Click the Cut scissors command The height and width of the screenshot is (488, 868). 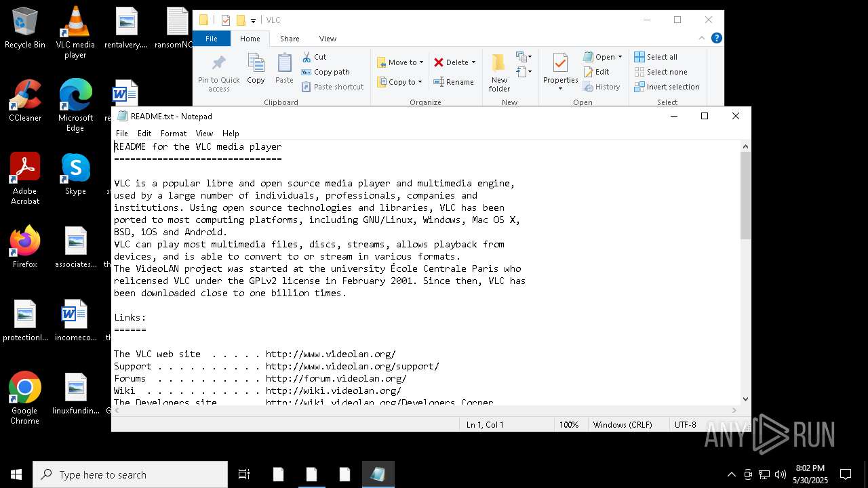pyautogui.click(x=314, y=57)
